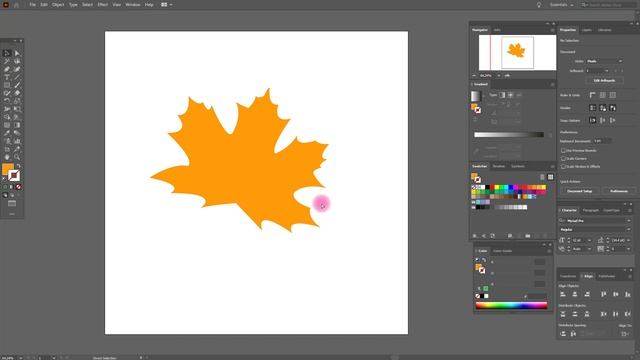
Task: Set paint to None in toolbar
Action: [x=18, y=187]
